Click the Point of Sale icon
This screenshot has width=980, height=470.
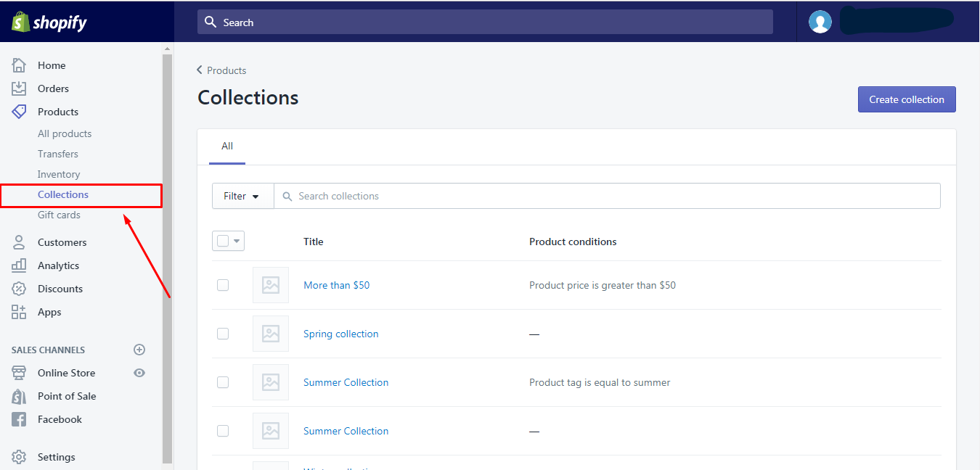(x=20, y=396)
